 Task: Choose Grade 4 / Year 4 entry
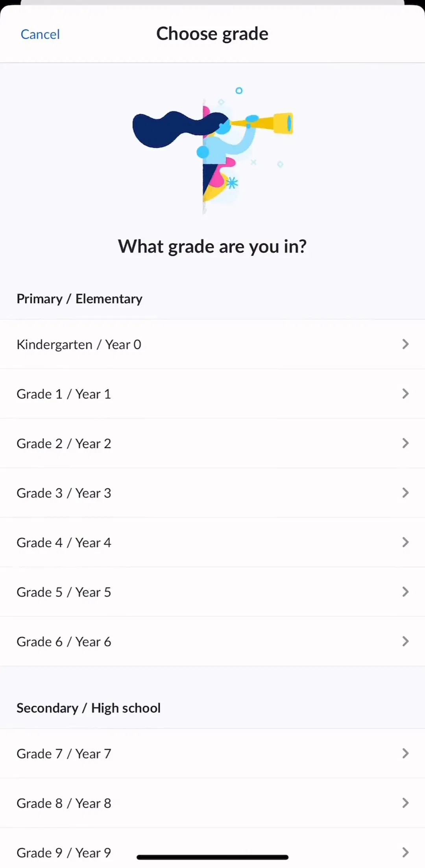tap(213, 542)
